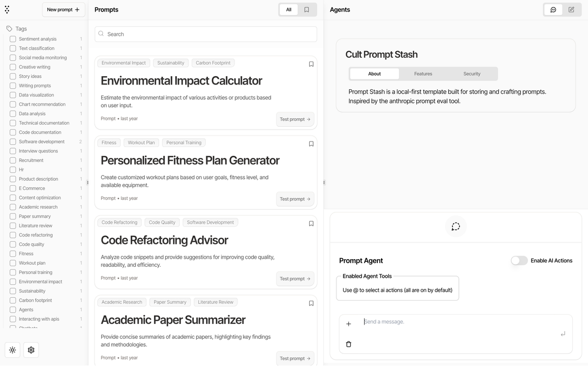Click the Code Quality tag chip
Image resolution: width=588 pixels, height=367 pixels.
pyautogui.click(x=162, y=223)
